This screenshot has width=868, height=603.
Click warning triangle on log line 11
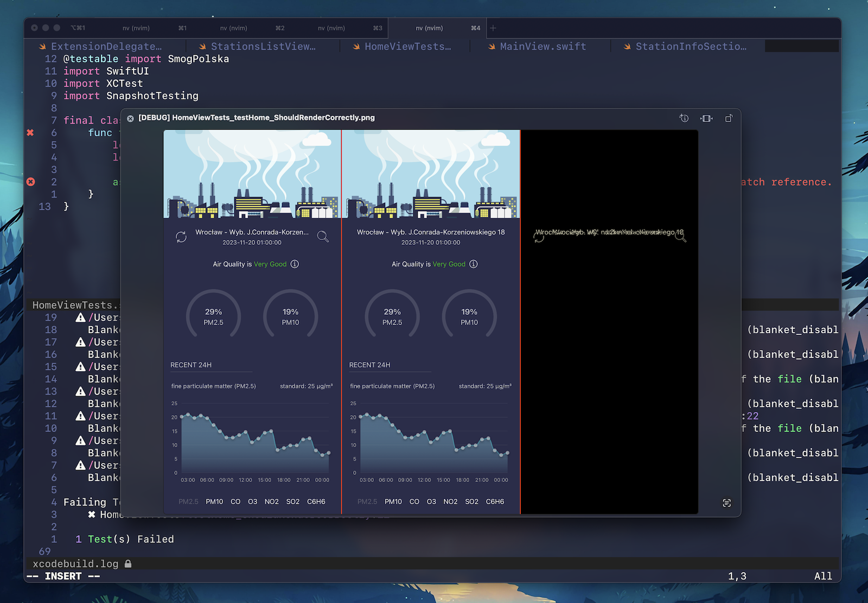click(x=81, y=416)
